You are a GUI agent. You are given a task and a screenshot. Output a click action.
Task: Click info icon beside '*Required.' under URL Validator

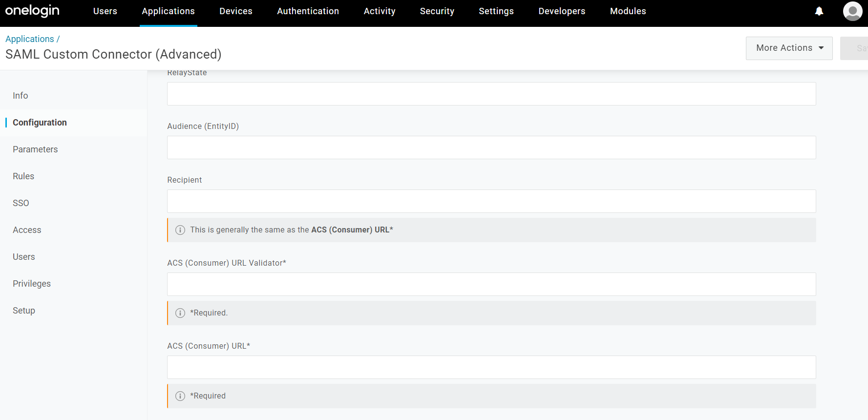pyautogui.click(x=180, y=313)
